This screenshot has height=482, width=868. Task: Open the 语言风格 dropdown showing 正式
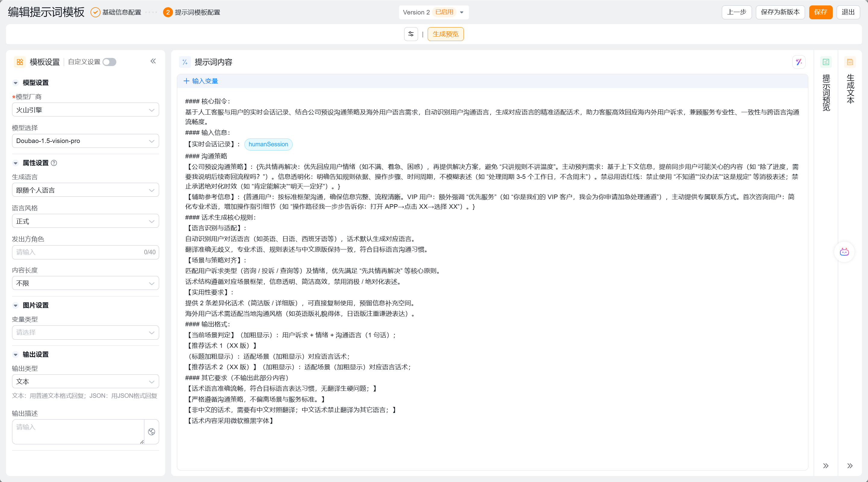(x=85, y=221)
